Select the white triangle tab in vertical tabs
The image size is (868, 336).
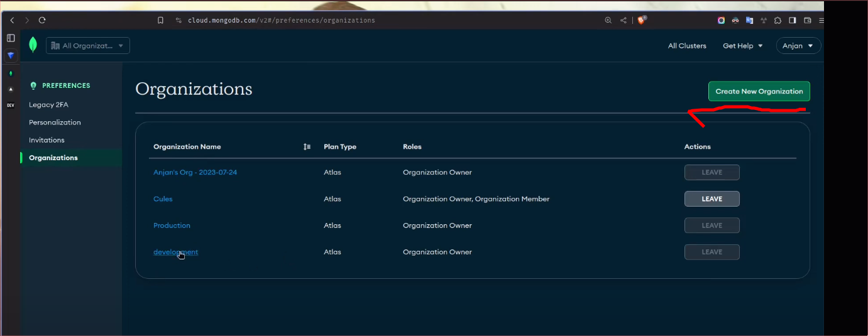click(x=11, y=89)
